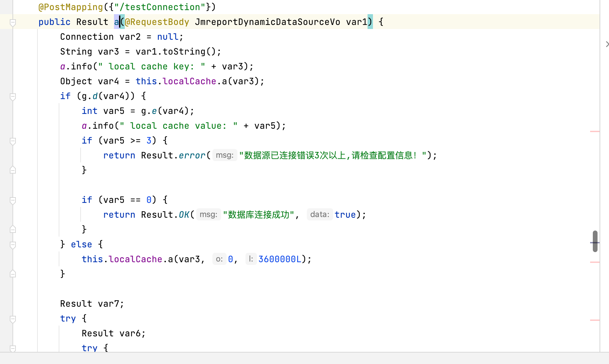Collapse the '} else {' block fold marker
The height and width of the screenshot is (364, 609).
tap(13, 245)
